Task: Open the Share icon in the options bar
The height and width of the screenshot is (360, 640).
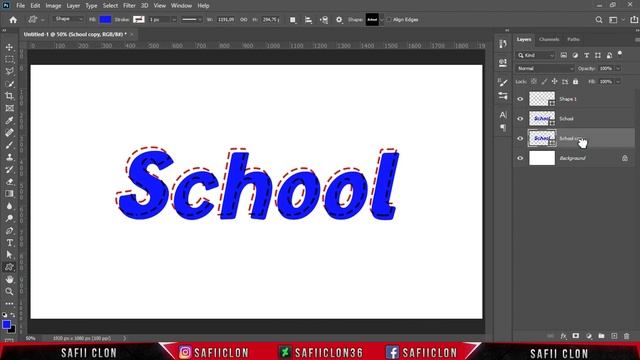Action: 634,20
